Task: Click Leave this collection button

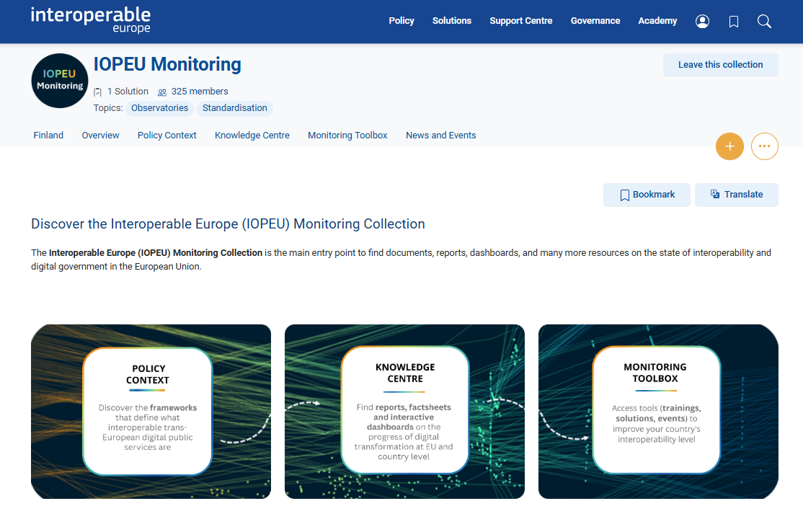Action: click(721, 65)
